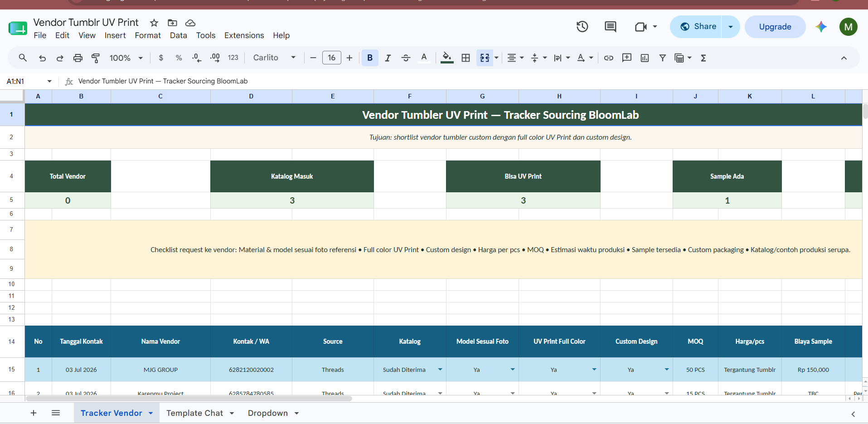Open the horizontal align dropdown

pos(515,58)
